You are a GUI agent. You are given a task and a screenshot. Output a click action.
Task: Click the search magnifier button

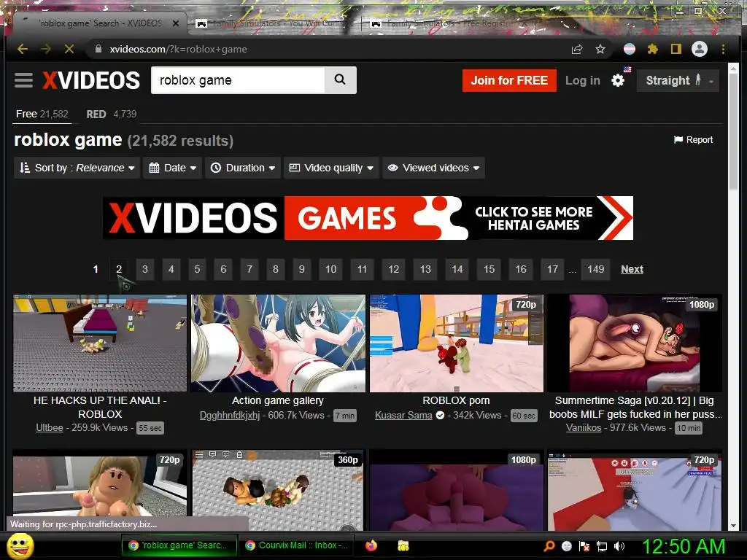pos(340,80)
